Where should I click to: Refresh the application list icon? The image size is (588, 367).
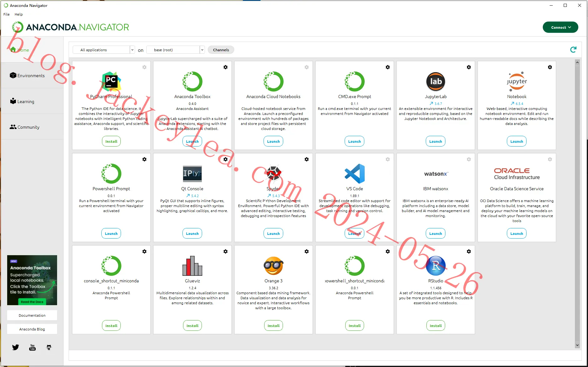[x=573, y=50]
